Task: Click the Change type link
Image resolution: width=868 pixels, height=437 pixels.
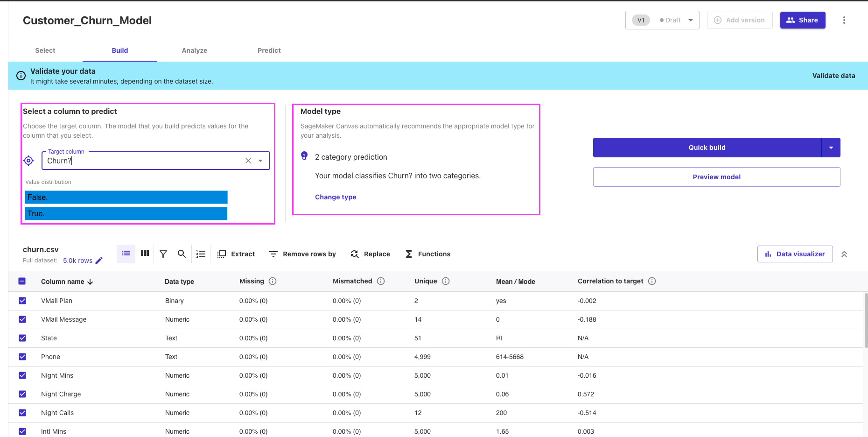Action: point(335,197)
